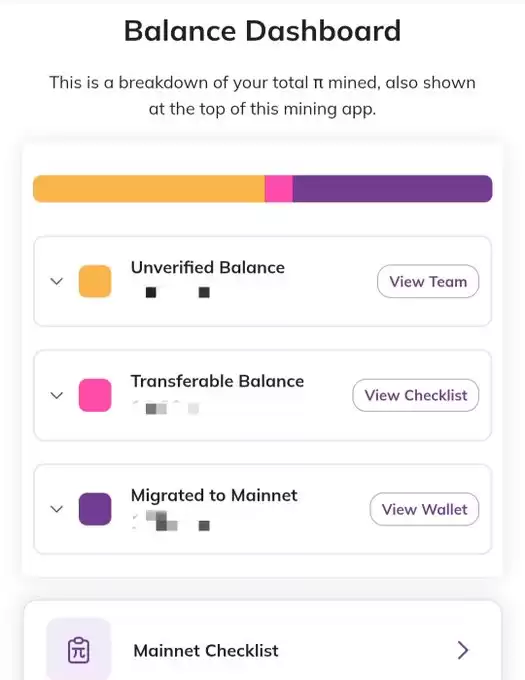Open the Mainnet Checklist menu row

pyautogui.click(x=263, y=641)
